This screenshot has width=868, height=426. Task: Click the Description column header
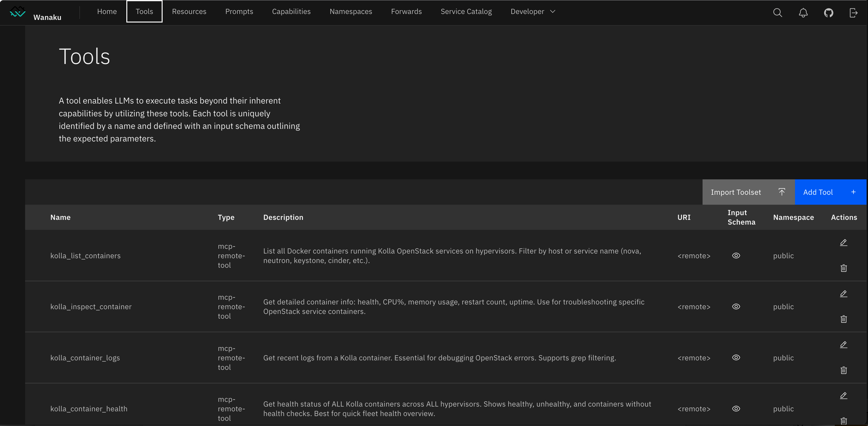point(283,217)
